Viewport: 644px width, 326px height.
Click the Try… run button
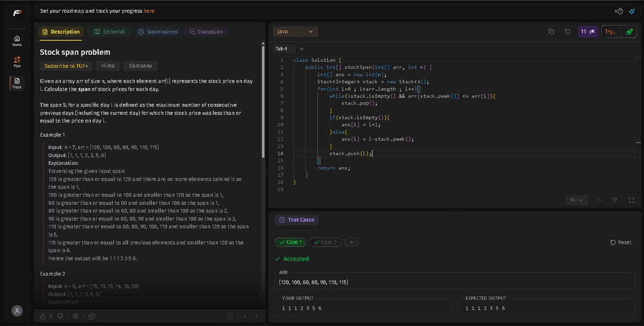(x=611, y=32)
